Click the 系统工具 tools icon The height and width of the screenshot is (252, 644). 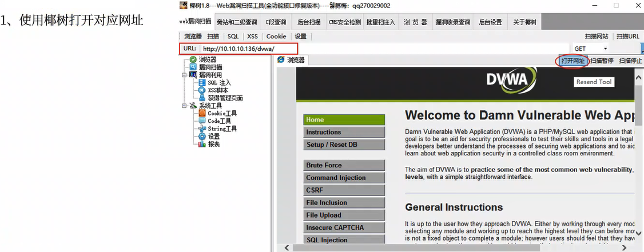193,106
